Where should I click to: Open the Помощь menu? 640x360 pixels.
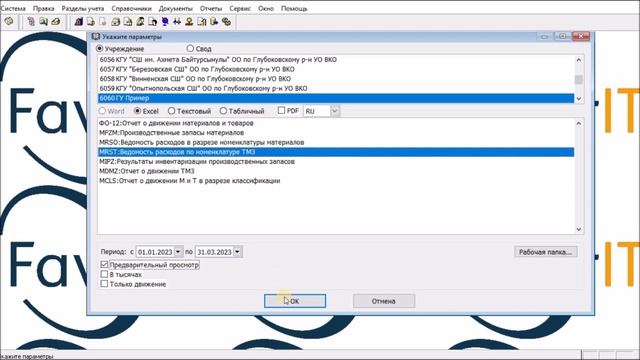tap(294, 8)
